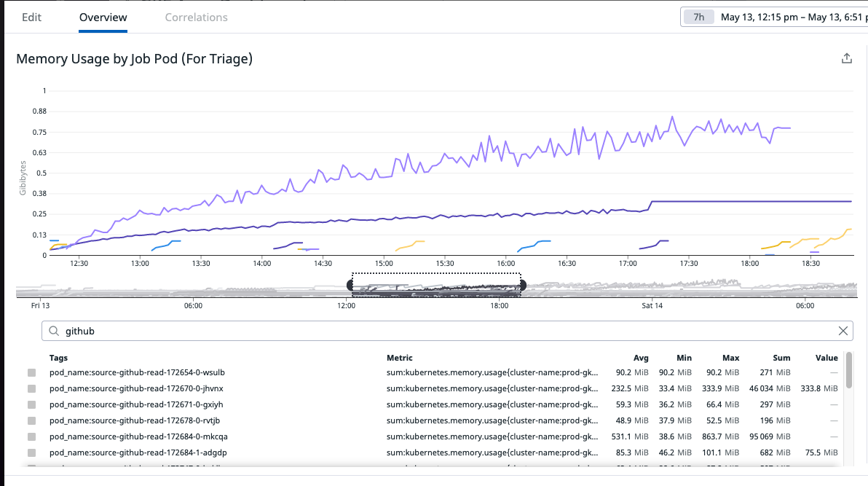
Task: Click the 232.5 MiB avg cell
Action: (x=630, y=388)
